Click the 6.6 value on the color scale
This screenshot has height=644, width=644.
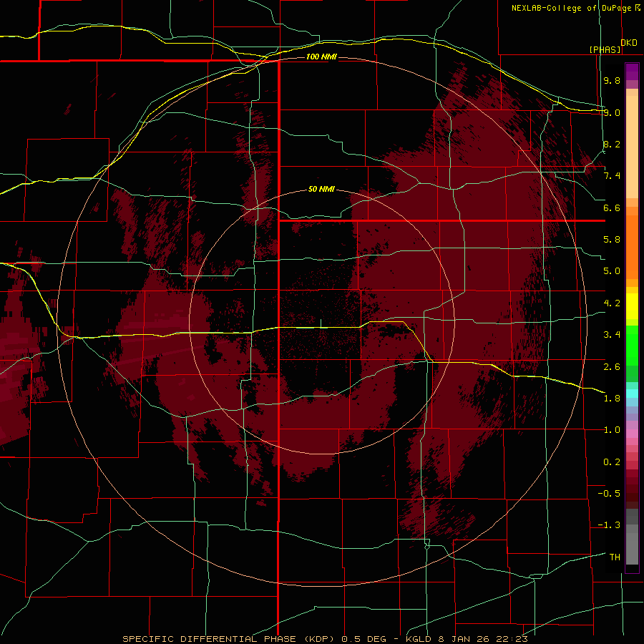612,208
